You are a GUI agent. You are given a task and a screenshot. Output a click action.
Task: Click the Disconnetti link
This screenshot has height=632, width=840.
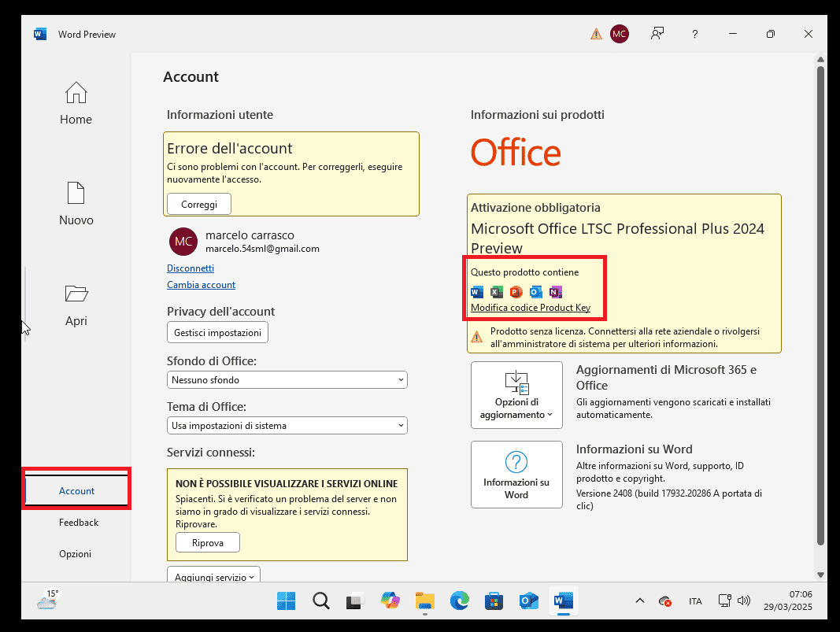191,268
